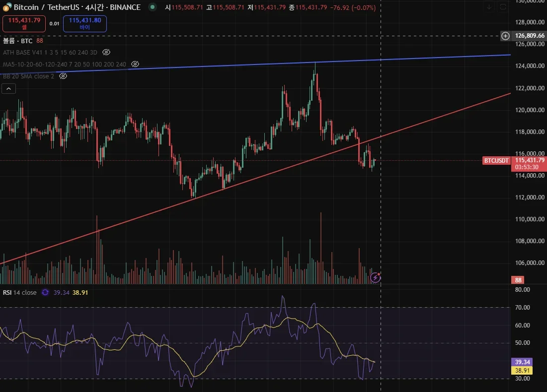Click the faint fullscreen bracket icon at chart top right

503,7
